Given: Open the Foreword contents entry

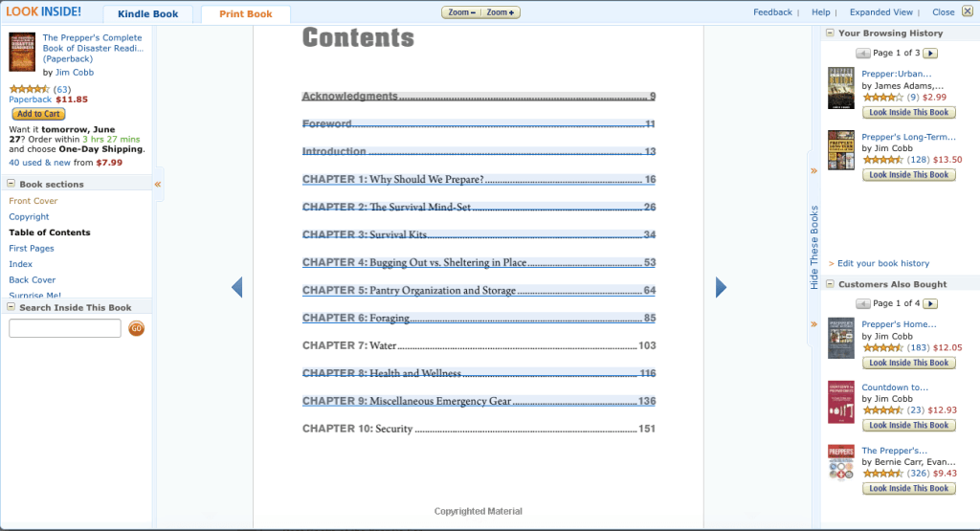Looking at the screenshot, I should pos(479,123).
